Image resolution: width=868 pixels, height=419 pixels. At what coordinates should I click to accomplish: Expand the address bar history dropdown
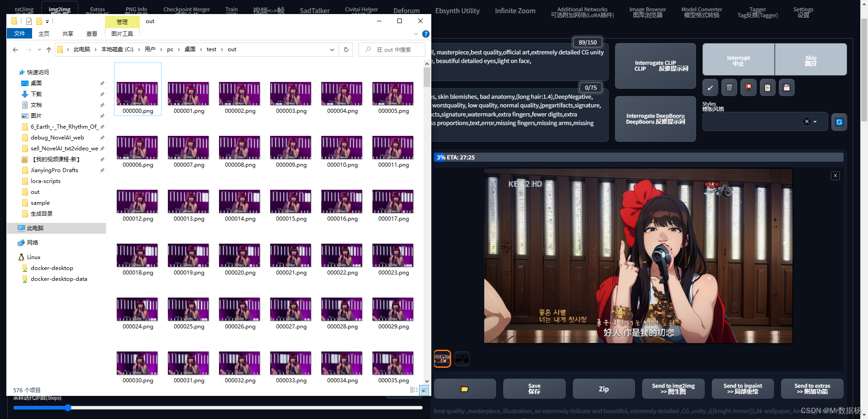(332, 49)
